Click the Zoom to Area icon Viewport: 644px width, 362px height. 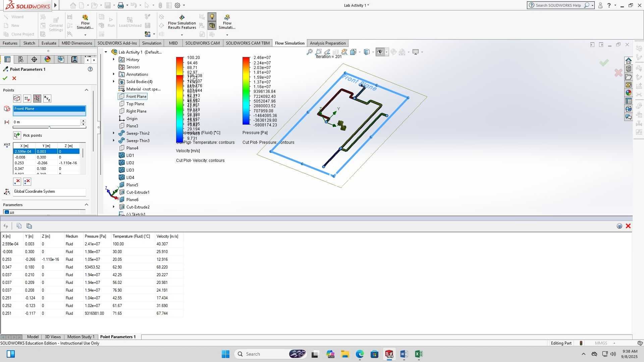(x=318, y=52)
